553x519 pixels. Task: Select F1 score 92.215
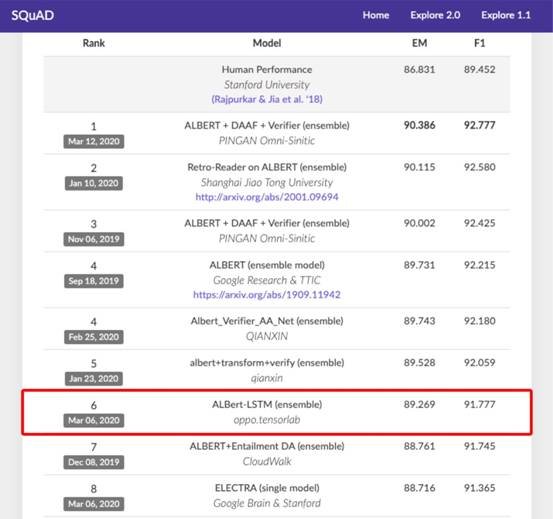click(480, 265)
